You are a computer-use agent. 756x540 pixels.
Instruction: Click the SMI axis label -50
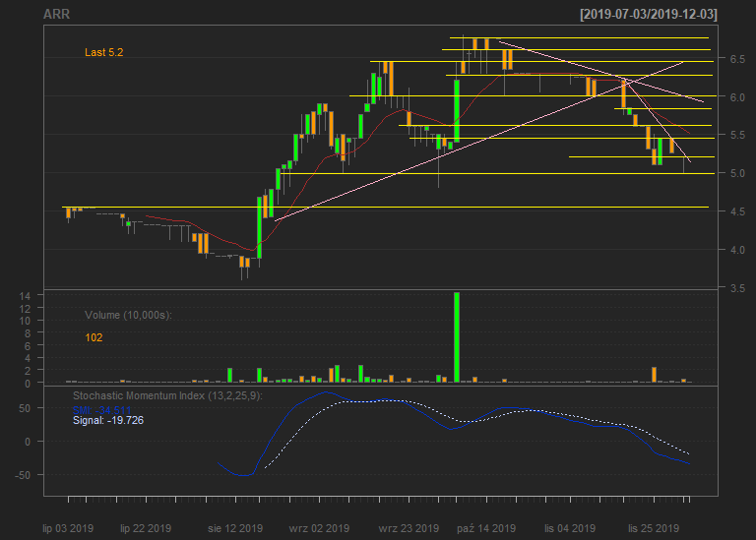coord(23,475)
